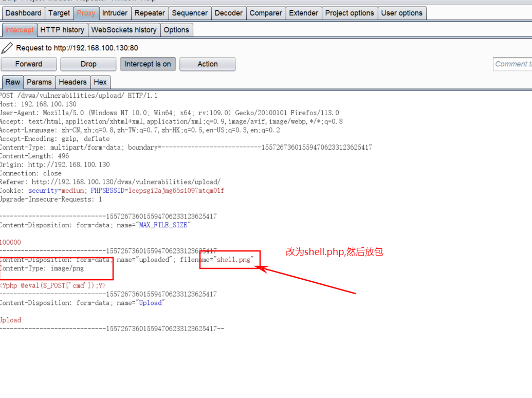Open the Comparer tab

(266, 13)
